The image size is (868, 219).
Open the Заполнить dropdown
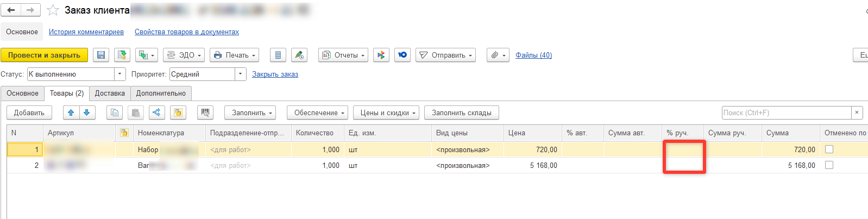tap(250, 112)
